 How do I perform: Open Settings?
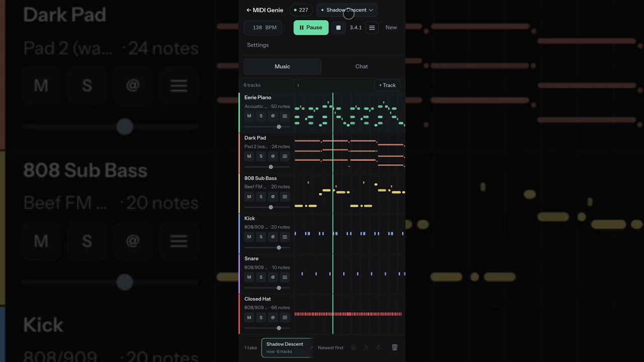[258, 45]
